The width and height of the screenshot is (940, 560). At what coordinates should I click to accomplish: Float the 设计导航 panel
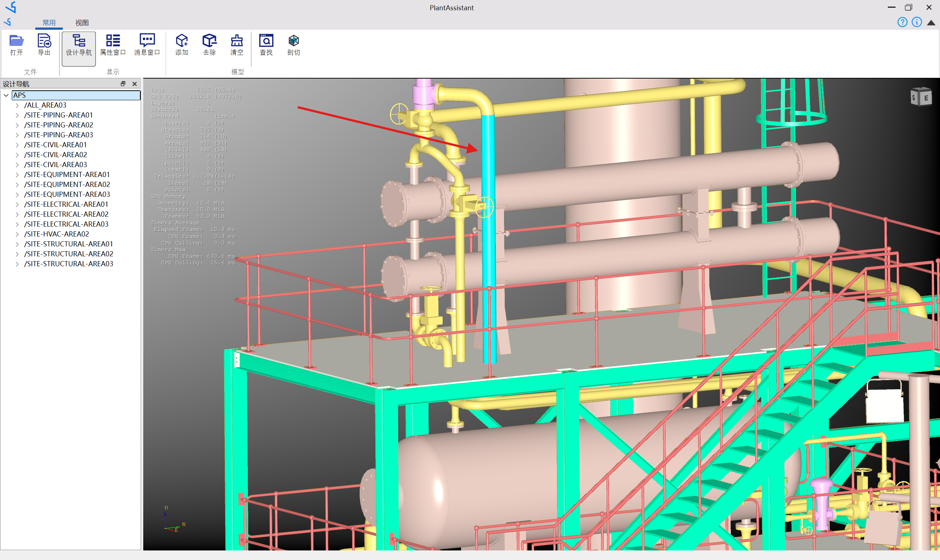[123, 84]
